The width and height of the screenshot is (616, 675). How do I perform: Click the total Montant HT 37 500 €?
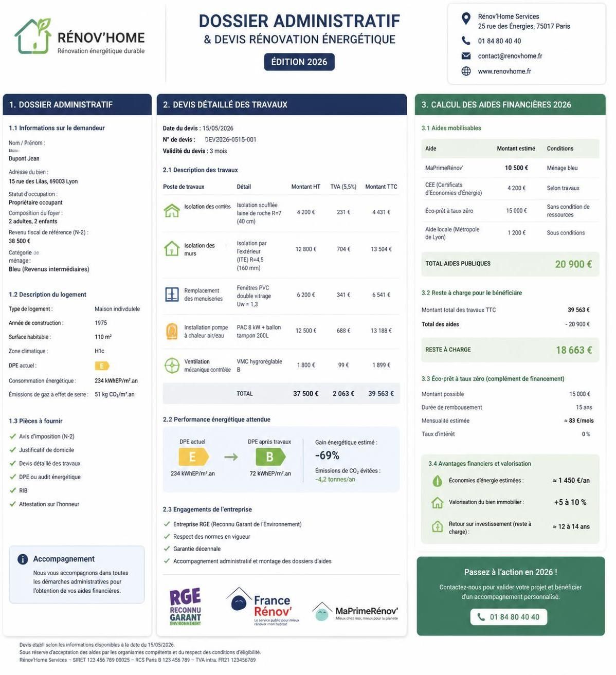coord(306,394)
